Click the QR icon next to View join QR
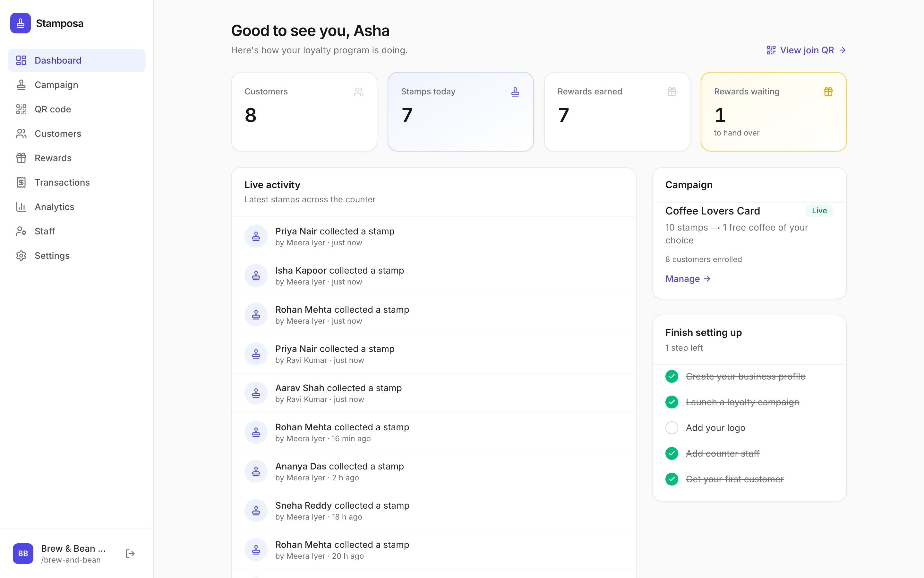 point(771,50)
